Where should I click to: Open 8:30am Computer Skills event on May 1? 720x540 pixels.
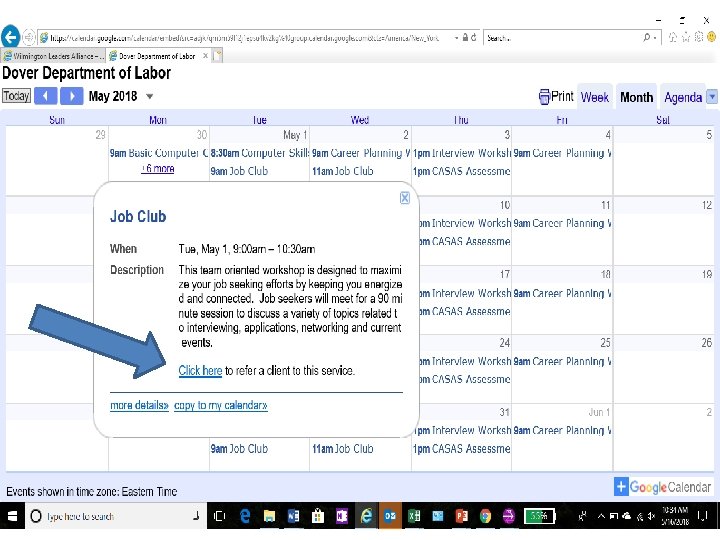pos(259,152)
